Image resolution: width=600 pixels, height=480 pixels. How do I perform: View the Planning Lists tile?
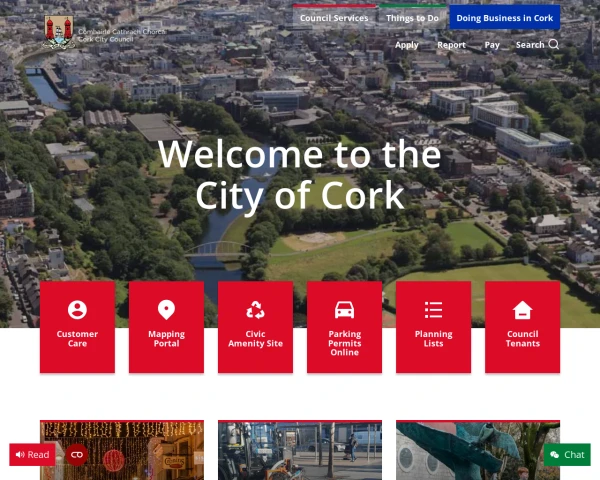click(433, 326)
